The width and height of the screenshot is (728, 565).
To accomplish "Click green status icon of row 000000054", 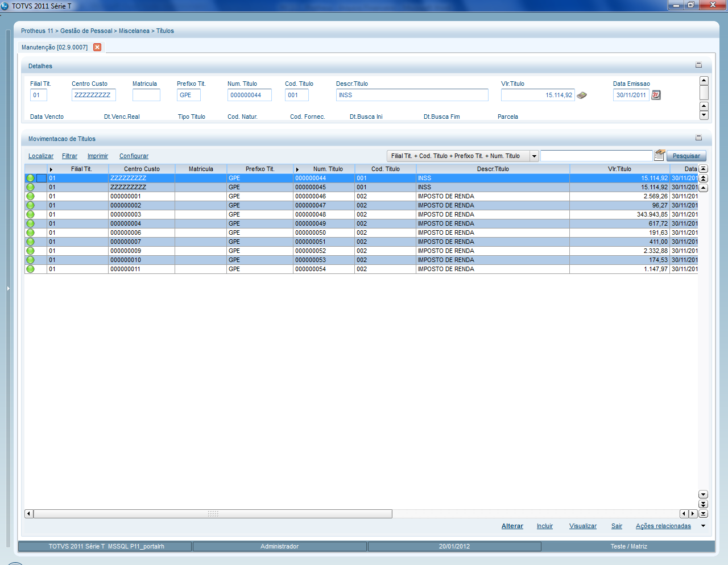I will [30, 269].
